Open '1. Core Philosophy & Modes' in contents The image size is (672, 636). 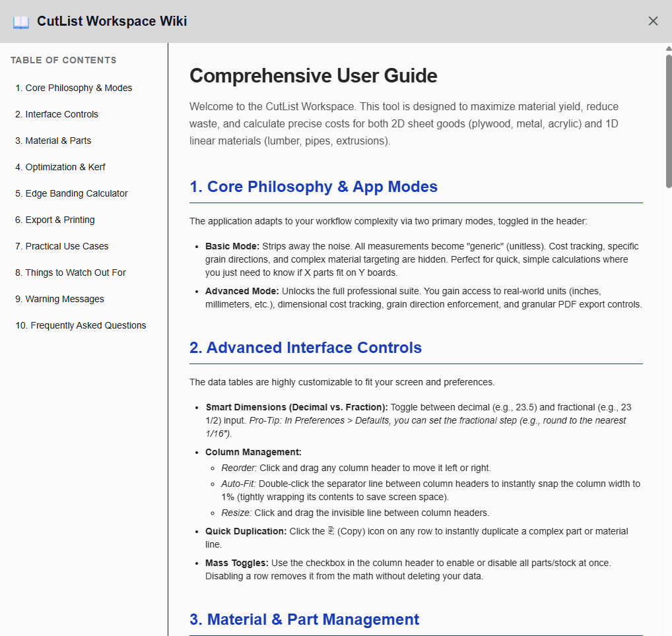pos(74,88)
